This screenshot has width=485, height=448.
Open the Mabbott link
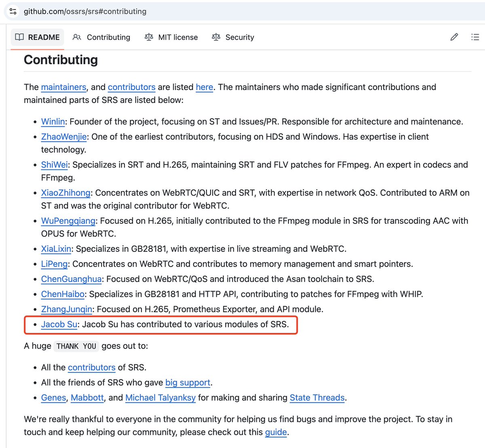click(x=87, y=398)
